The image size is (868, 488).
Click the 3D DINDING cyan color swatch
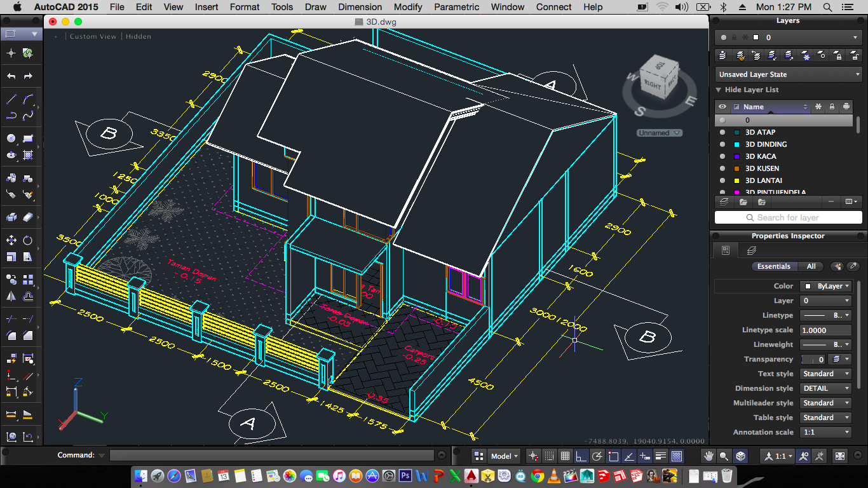737,144
